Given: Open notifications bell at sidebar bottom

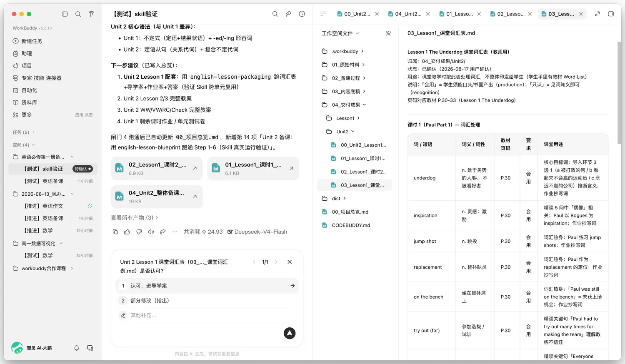Looking at the screenshot, I should coord(77,348).
